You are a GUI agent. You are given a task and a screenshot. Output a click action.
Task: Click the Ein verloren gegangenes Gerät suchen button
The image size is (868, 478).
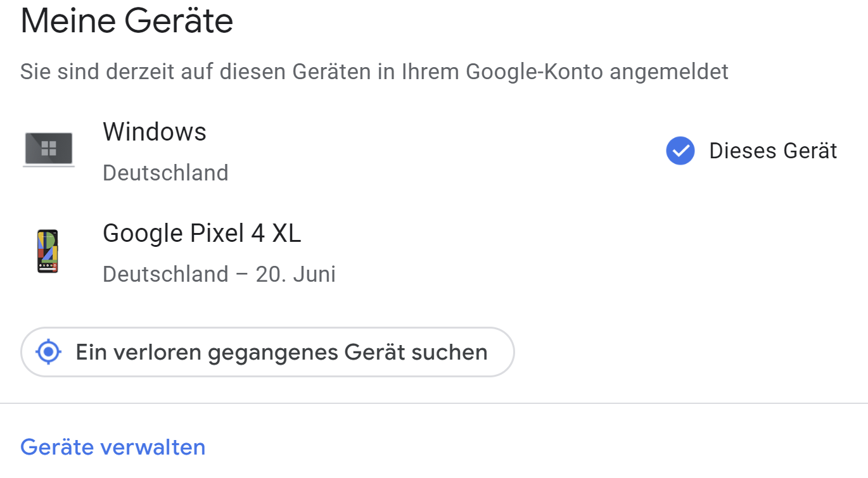[267, 352]
